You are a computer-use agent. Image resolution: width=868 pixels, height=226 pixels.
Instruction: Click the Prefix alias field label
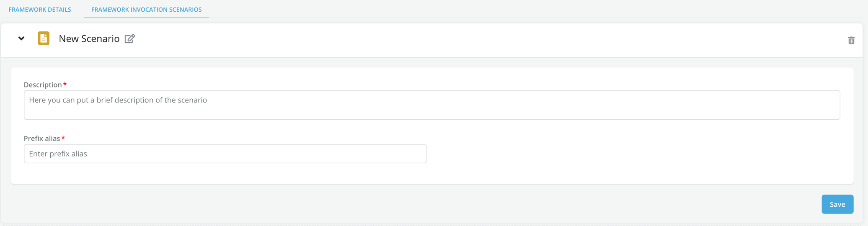(42, 138)
